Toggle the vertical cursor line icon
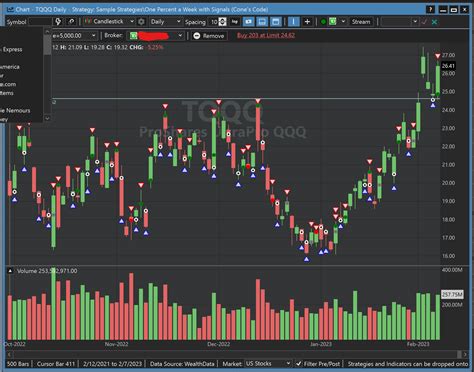This screenshot has width=474, height=372. (293, 22)
